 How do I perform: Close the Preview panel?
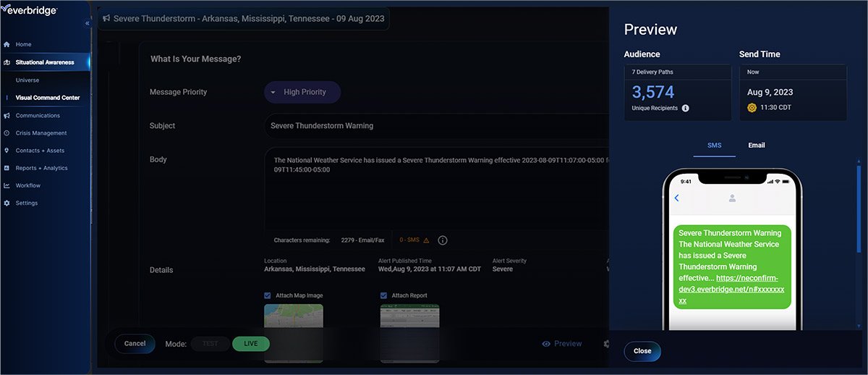click(x=642, y=351)
